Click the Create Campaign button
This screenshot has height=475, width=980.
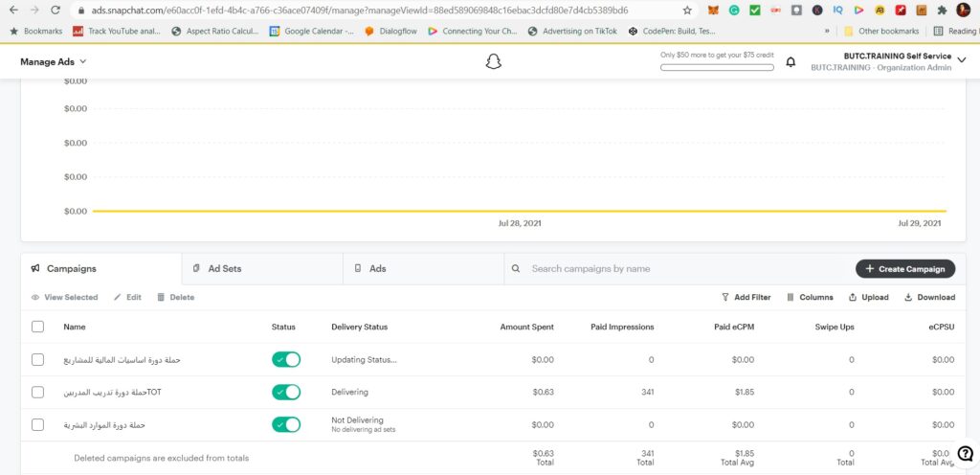click(x=904, y=269)
